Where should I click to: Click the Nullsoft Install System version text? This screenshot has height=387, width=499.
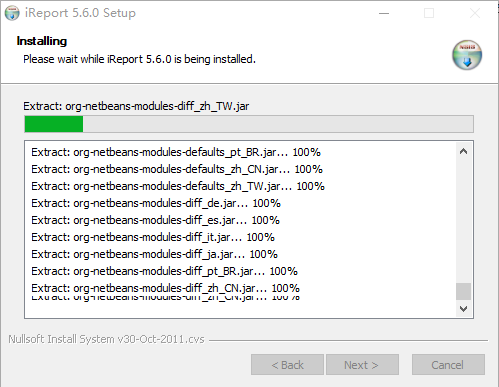coord(106,339)
